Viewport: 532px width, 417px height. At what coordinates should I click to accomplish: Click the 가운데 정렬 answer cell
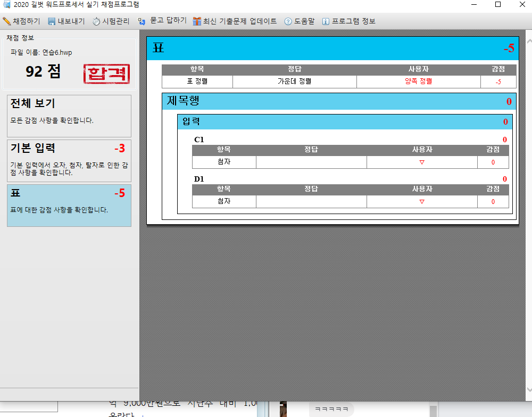(295, 81)
